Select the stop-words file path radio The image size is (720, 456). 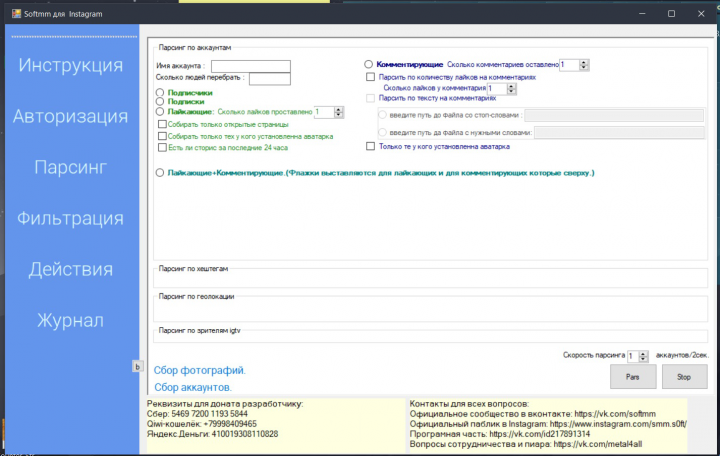[382, 115]
